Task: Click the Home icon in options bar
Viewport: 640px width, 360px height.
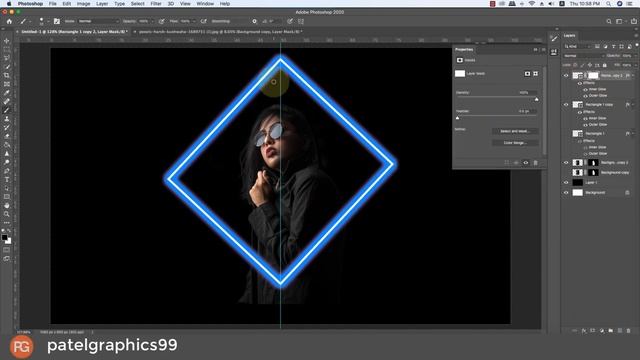Action: [9, 21]
